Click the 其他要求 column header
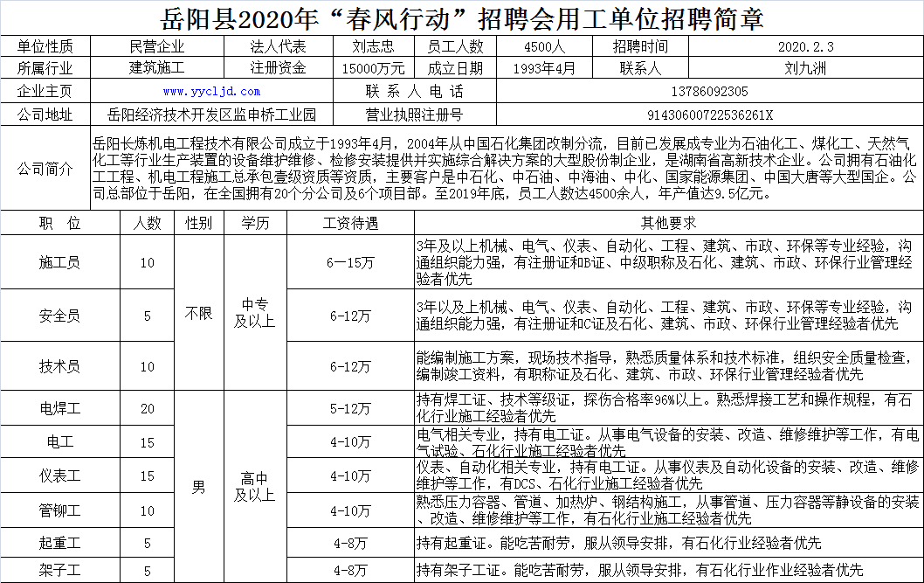 669,223
